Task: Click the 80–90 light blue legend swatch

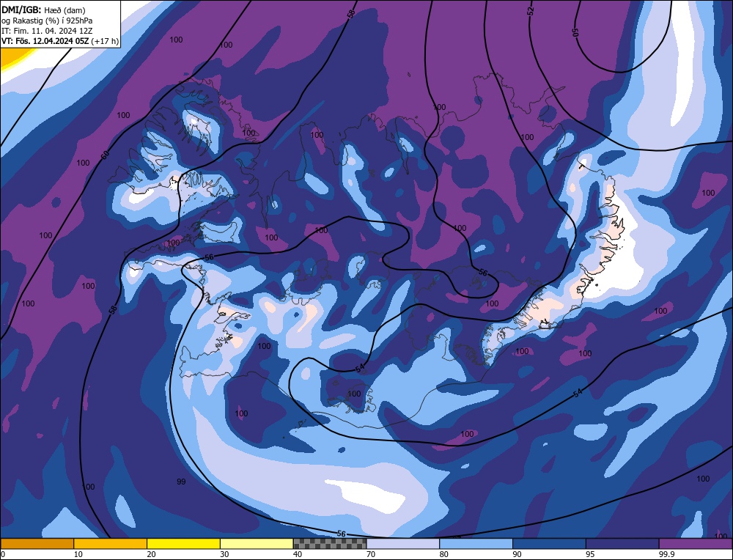Action: (476, 544)
